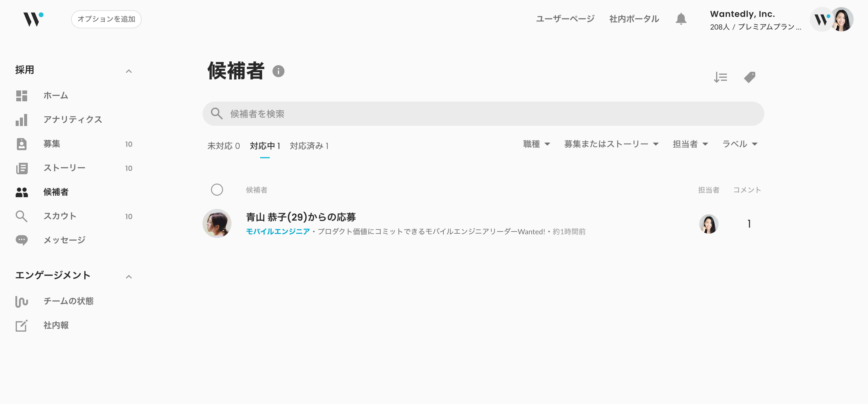Click the コメント column header
Viewport: 868px width, 404px height.
click(x=747, y=190)
